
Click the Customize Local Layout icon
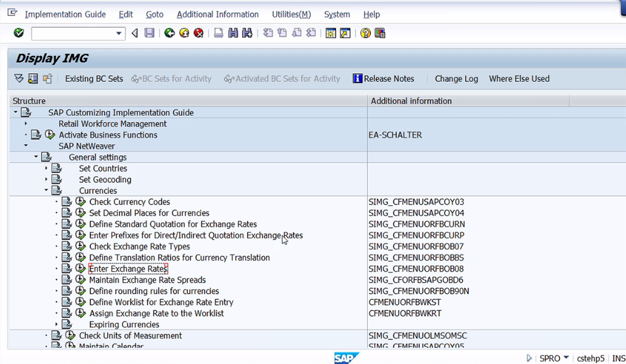coord(380,33)
